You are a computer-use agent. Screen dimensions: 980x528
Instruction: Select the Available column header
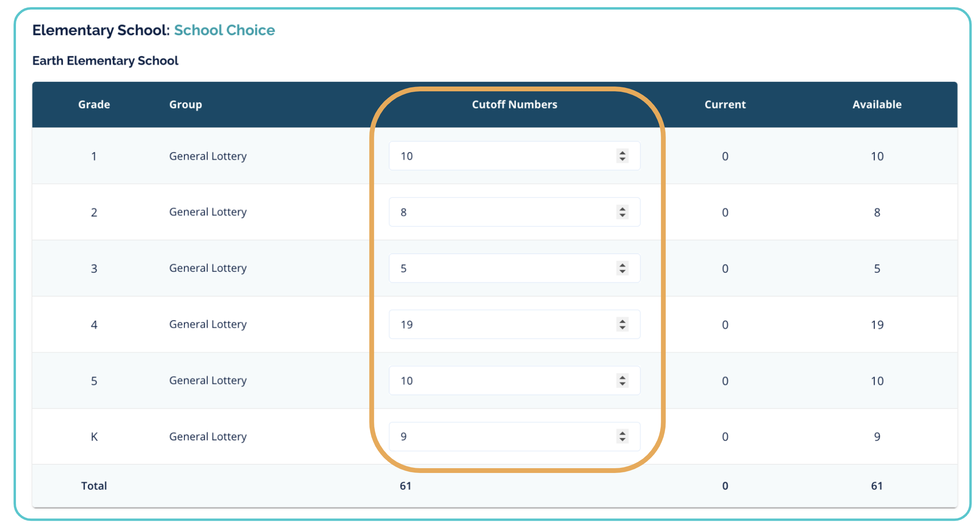click(877, 104)
